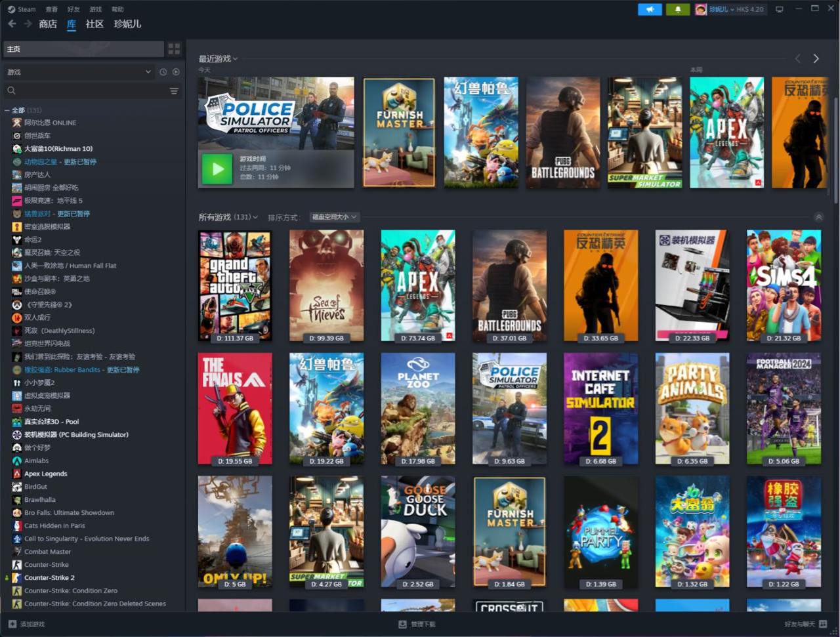Go forward with the navigation arrow
840x637 pixels.
(28, 24)
